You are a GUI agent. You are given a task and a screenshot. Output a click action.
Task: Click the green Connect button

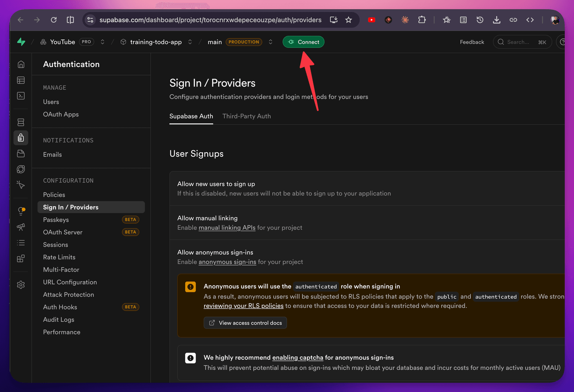(304, 42)
